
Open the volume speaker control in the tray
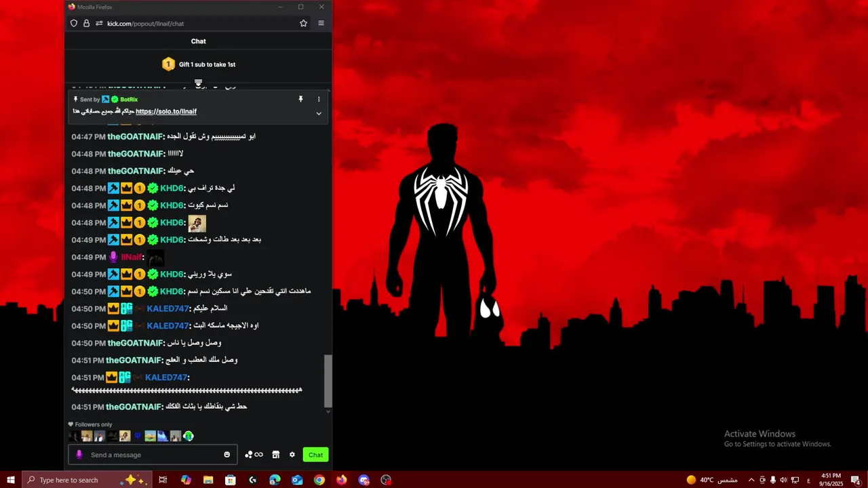click(783, 480)
